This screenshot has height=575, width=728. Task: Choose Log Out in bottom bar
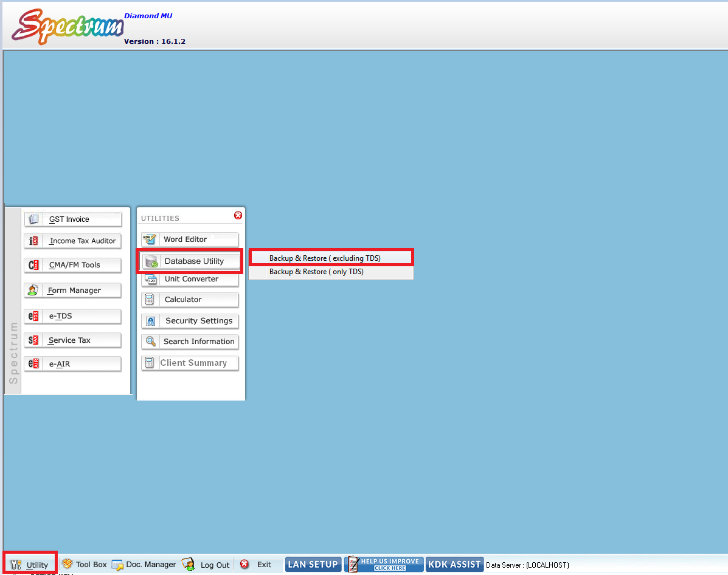[x=206, y=565]
